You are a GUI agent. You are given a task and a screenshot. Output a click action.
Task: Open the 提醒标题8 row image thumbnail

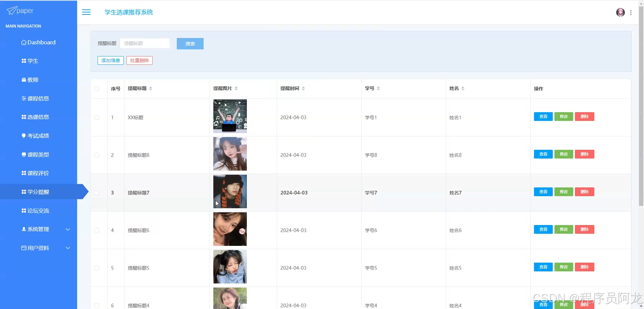pyautogui.click(x=230, y=154)
